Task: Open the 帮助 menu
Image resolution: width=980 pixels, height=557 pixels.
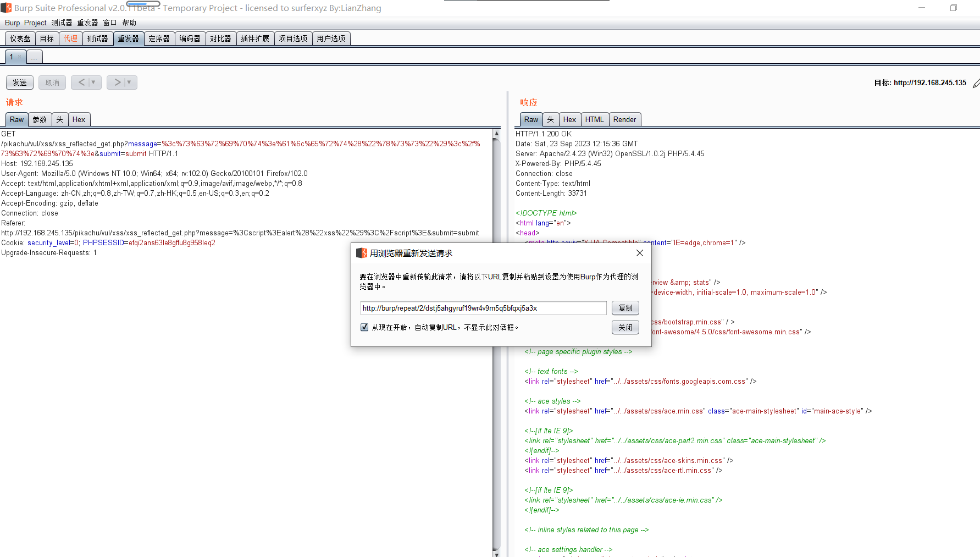Action: tap(129, 23)
